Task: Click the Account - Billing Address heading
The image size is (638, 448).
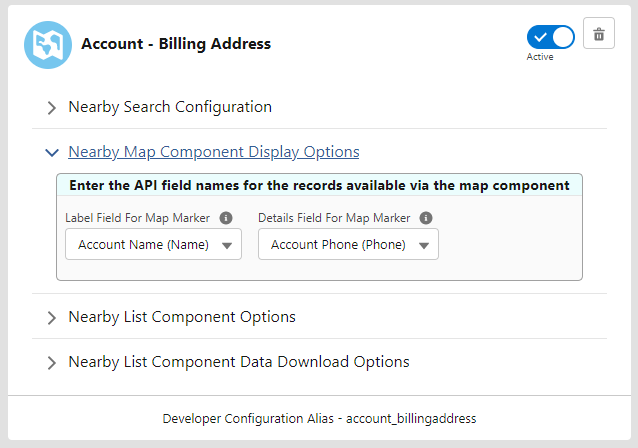Action: click(175, 44)
